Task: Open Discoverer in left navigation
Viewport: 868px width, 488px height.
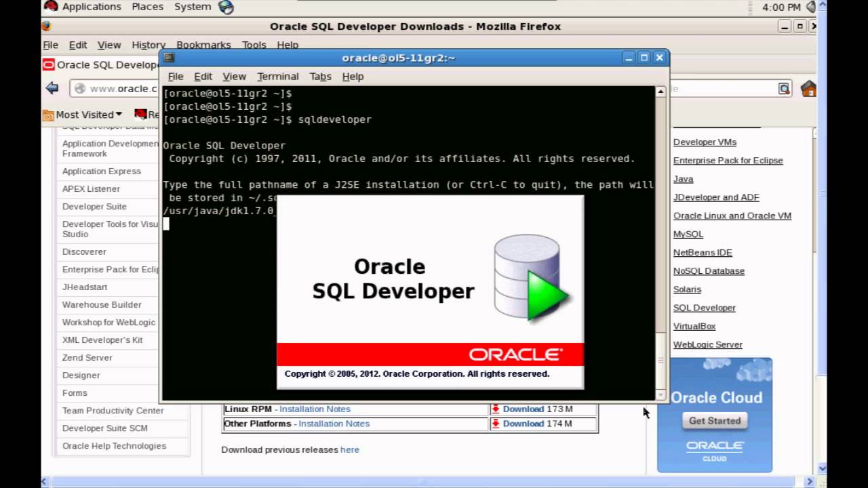Action: tap(84, 251)
